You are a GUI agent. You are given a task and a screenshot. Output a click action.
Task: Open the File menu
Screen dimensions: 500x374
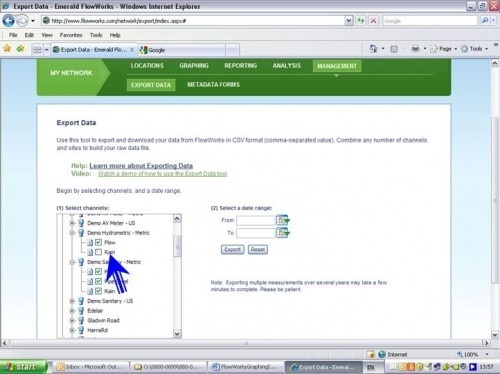tap(13, 35)
